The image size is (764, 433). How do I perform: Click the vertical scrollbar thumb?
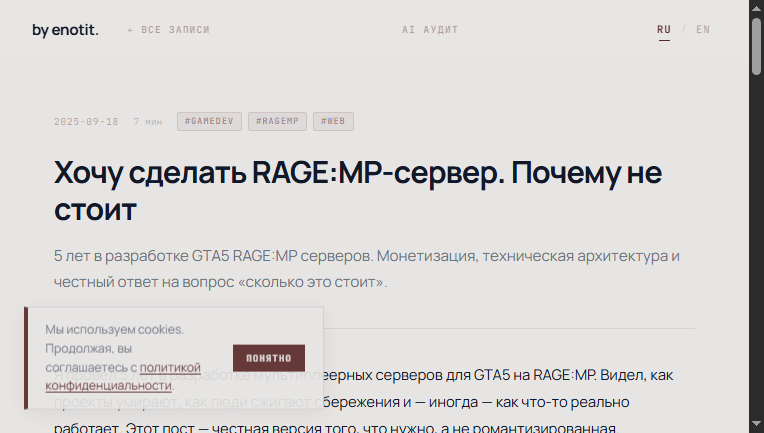pyautogui.click(x=756, y=45)
